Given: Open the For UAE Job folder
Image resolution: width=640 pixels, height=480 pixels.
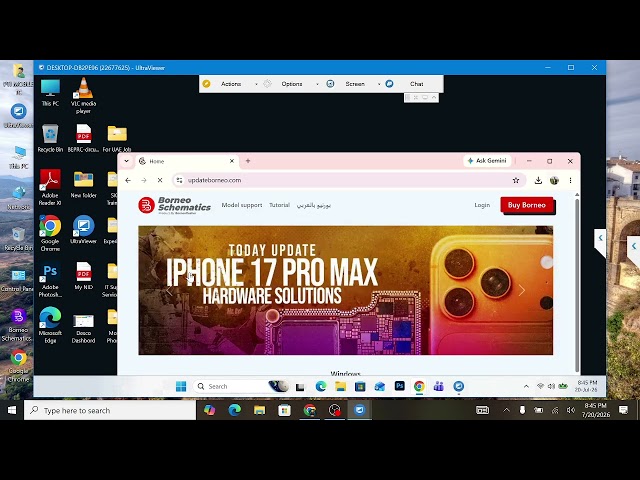Looking at the screenshot, I should click(117, 139).
